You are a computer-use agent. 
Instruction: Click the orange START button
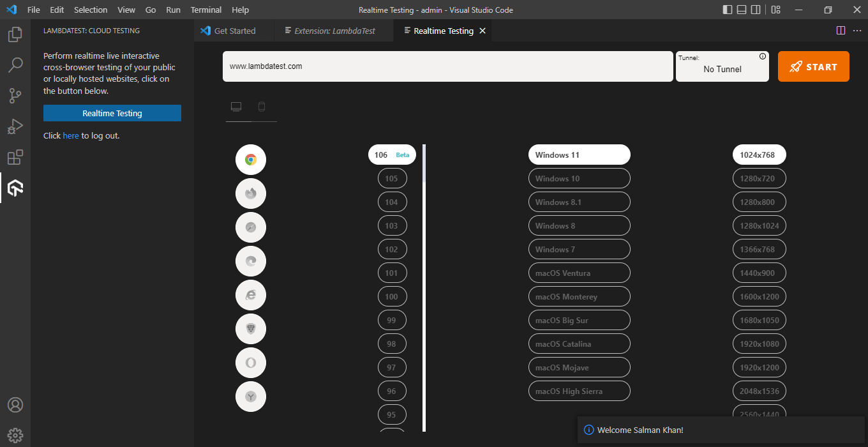coord(813,66)
